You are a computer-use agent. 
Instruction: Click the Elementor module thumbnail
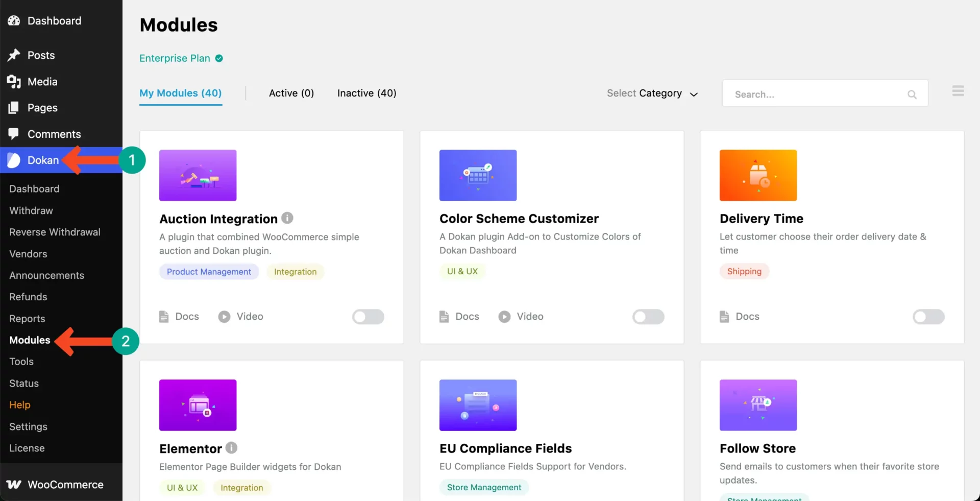[198, 405]
